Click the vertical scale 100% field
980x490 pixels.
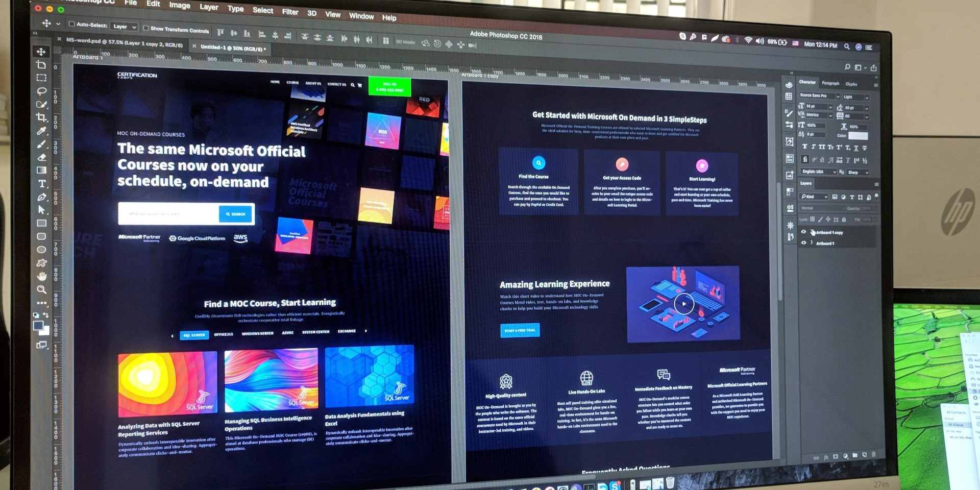pyautogui.click(x=816, y=126)
